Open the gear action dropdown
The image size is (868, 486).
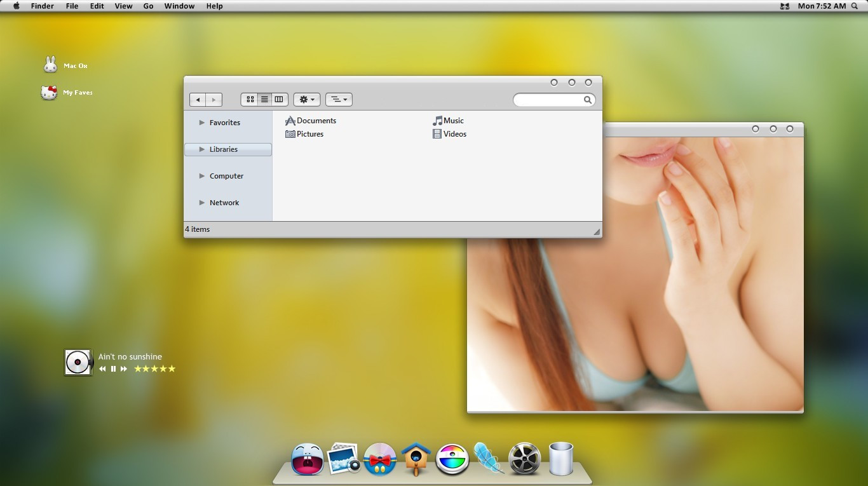coord(307,100)
